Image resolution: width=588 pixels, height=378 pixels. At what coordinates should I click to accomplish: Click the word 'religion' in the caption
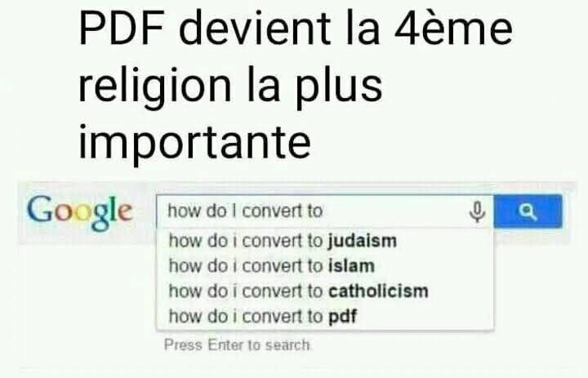[x=155, y=87]
